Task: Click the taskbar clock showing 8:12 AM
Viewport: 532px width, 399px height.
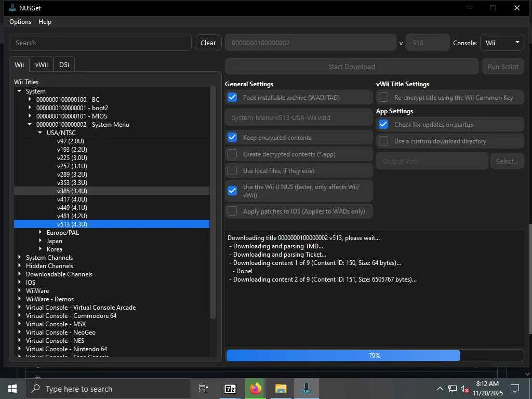Action: pos(487,389)
